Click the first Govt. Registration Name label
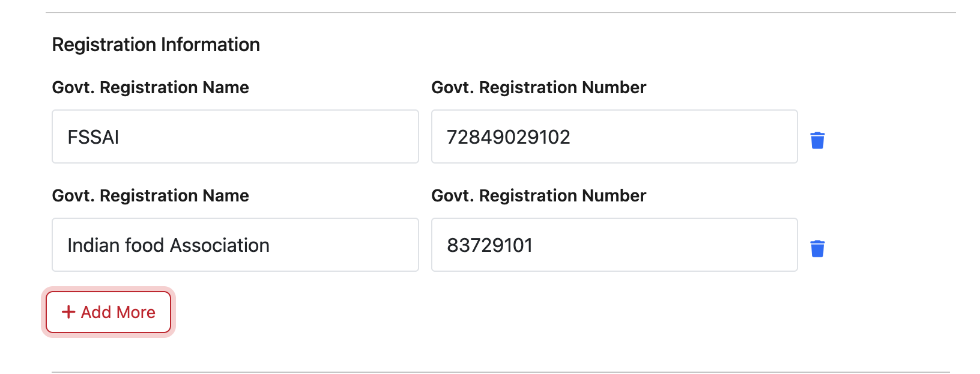The width and height of the screenshot is (980, 374). [x=150, y=88]
